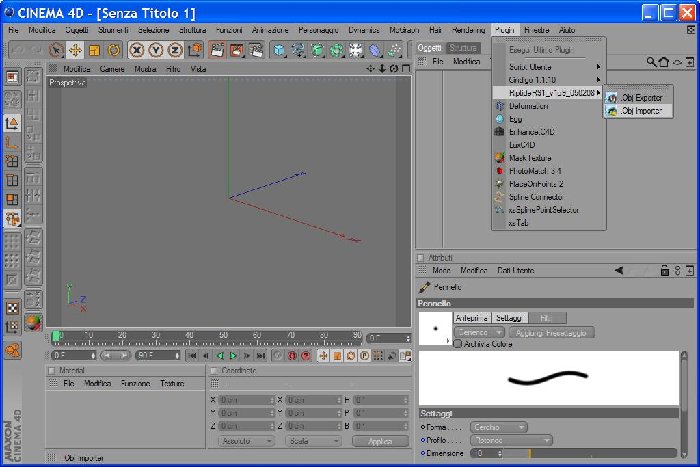This screenshot has height=467, width=700.
Task: Toggle the X axis lock
Action: (137, 50)
